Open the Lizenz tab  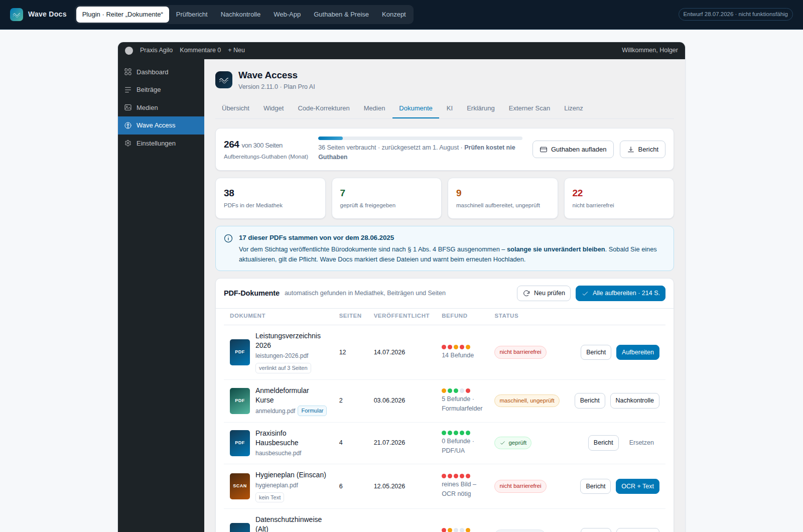(x=574, y=108)
